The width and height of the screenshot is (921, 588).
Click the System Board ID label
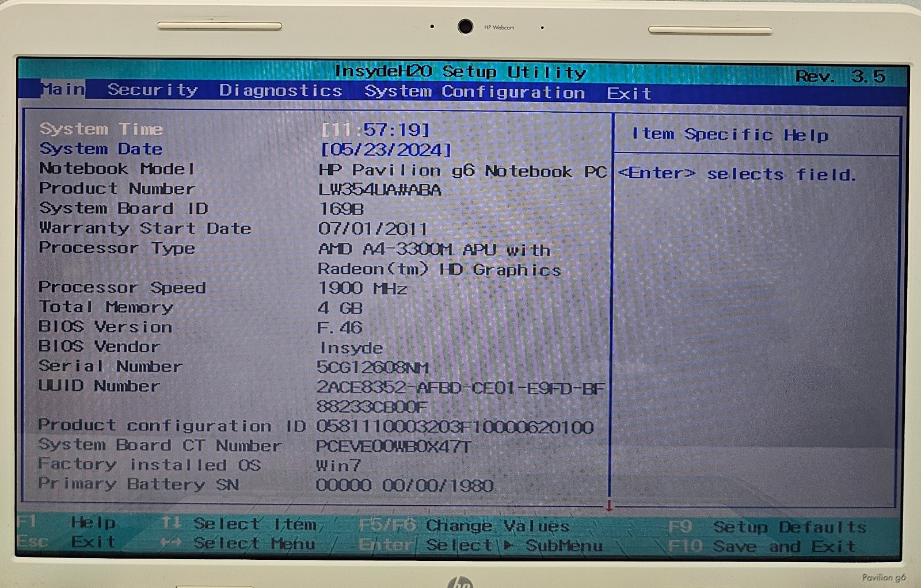click(123, 208)
